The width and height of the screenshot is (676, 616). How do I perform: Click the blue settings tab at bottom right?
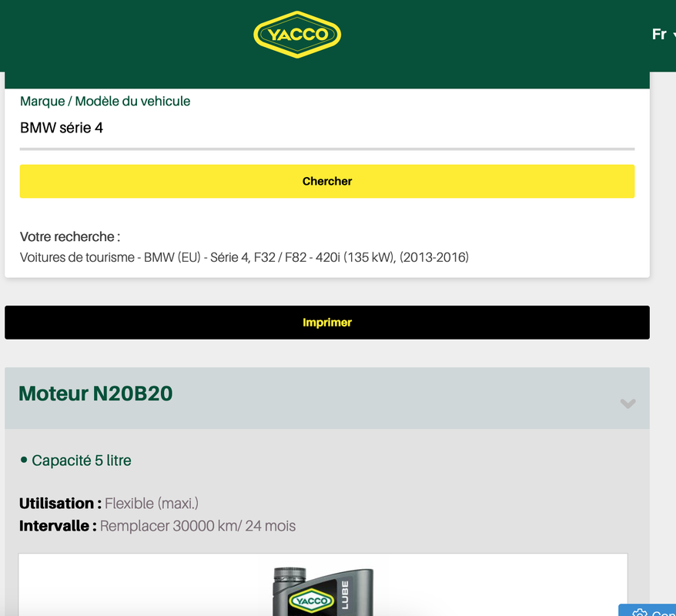coord(647,610)
